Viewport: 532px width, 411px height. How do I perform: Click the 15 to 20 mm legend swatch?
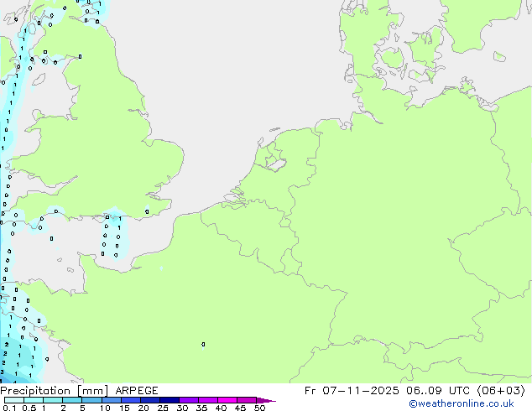130,400
